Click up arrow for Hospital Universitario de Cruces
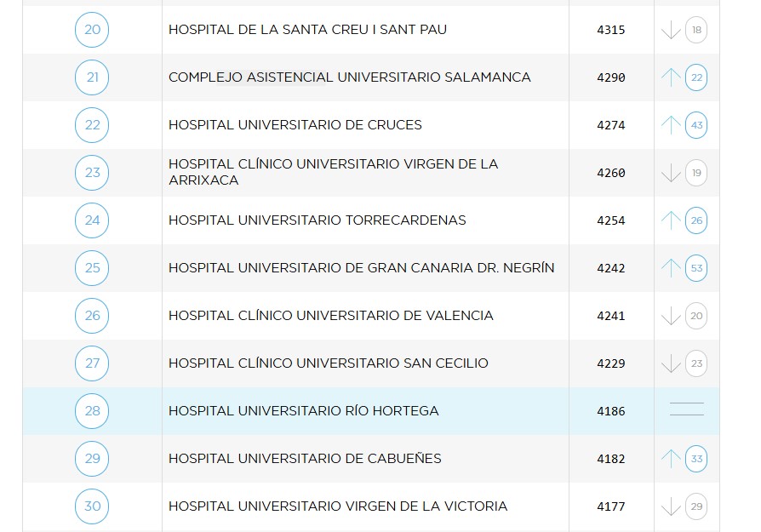The height and width of the screenshot is (532, 761). tap(671, 125)
